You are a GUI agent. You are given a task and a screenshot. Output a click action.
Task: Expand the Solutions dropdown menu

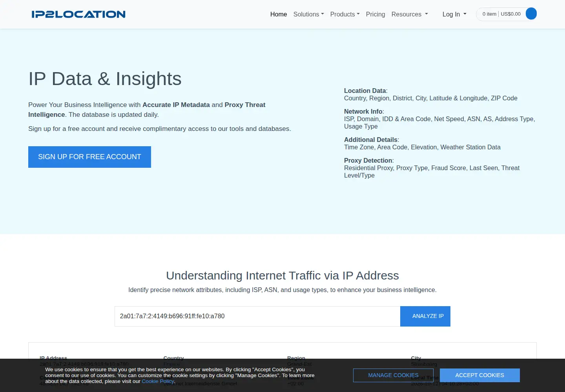[309, 14]
